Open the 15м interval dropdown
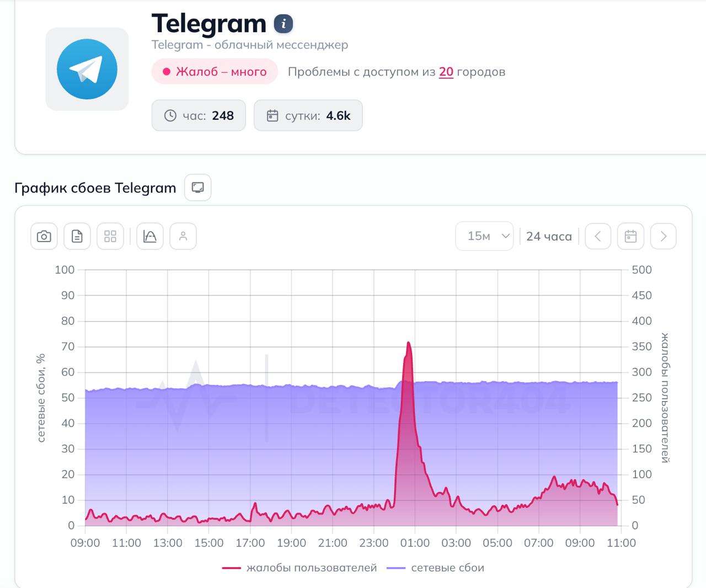 [x=484, y=237]
